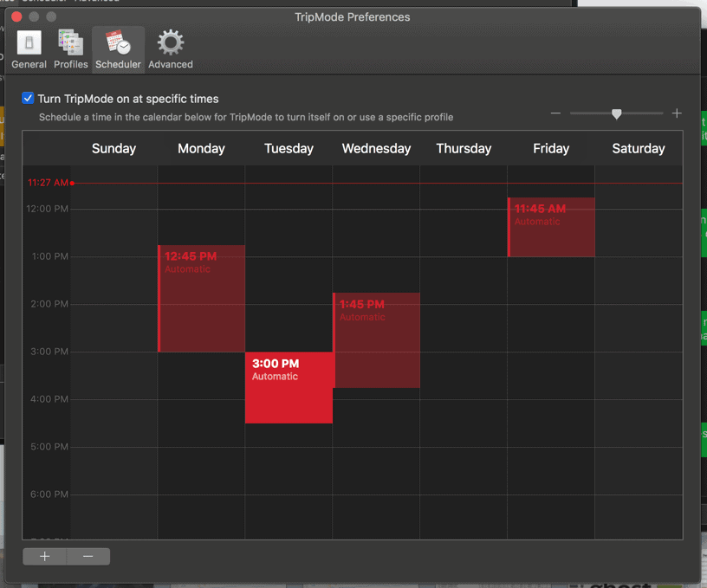The width and height of the screenshot is (707, 588).
Task: Click the Saturday column header
Action: [639, 148]
